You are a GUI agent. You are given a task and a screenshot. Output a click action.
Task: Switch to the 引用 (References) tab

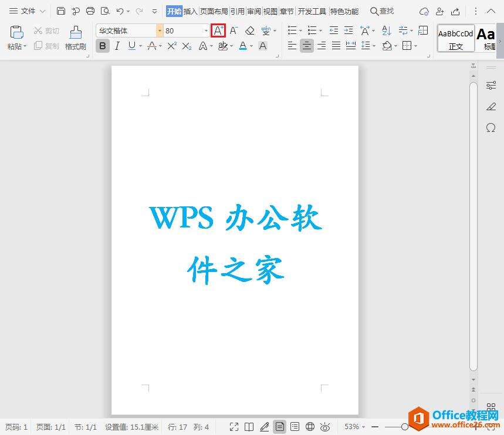click(x=238, y=12)
